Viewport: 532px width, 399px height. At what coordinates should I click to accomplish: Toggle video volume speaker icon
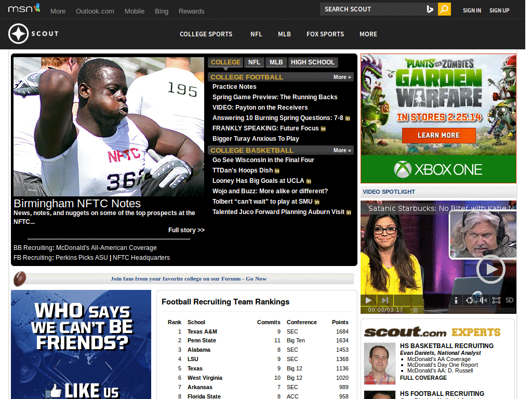(x=483, y=300)
